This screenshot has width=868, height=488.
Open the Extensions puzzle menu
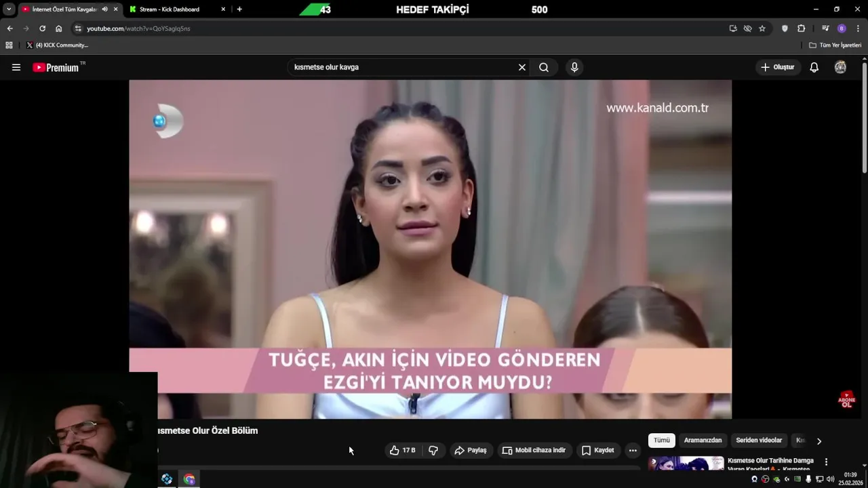click(x=801, y=28)
